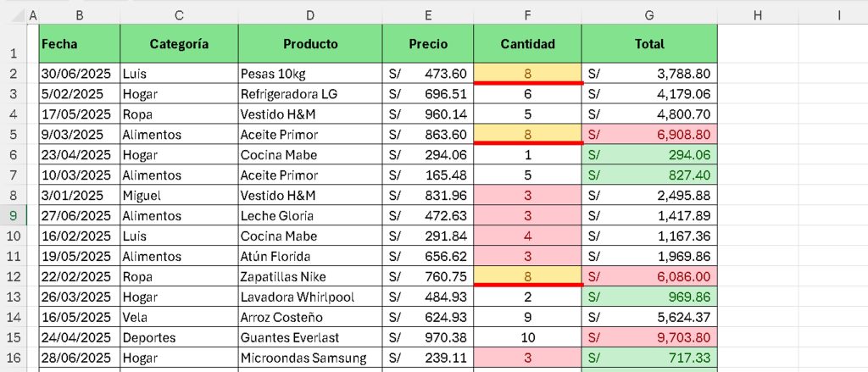Screen dimensions: 868x372
Task: Select column header H
Action: pyautogui.click(x=758, y=16)
